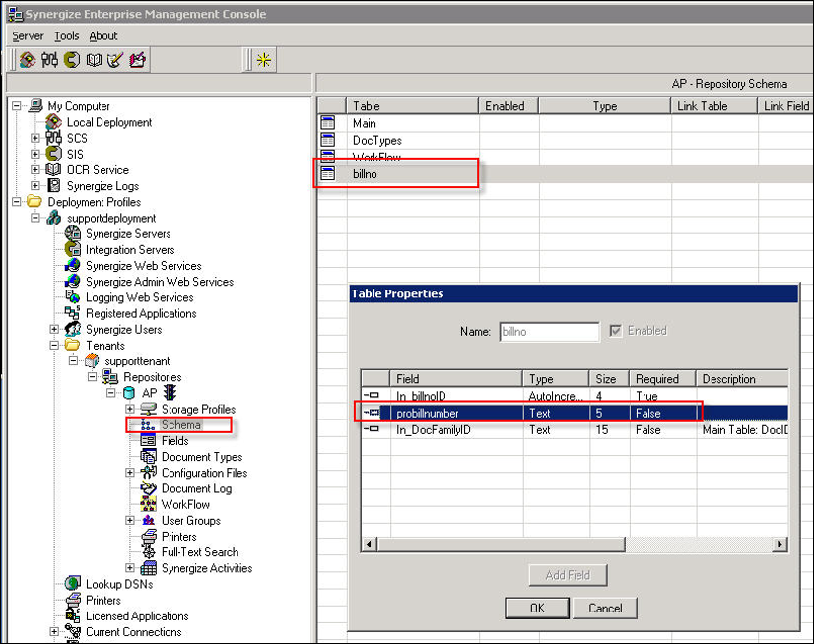Select the Current Connections tree item

tap(133, 631)
